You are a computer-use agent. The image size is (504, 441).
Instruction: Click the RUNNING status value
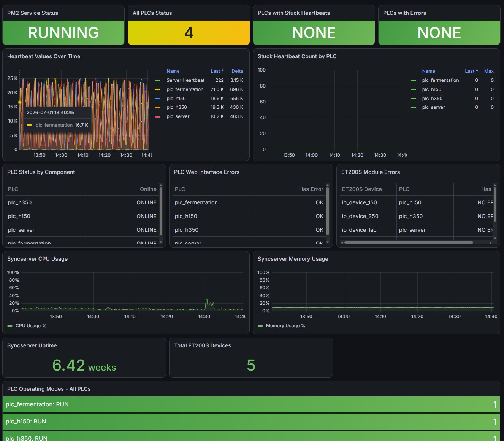[63, 33]
